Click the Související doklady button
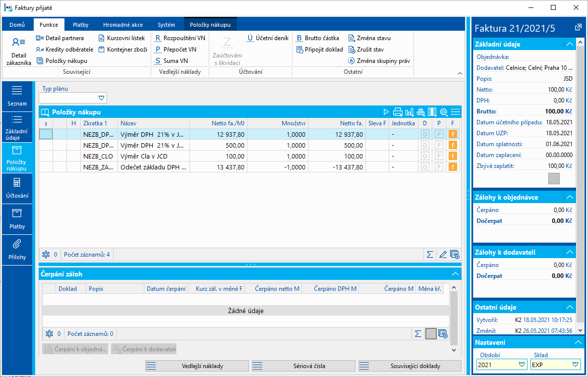 (410, 366)
